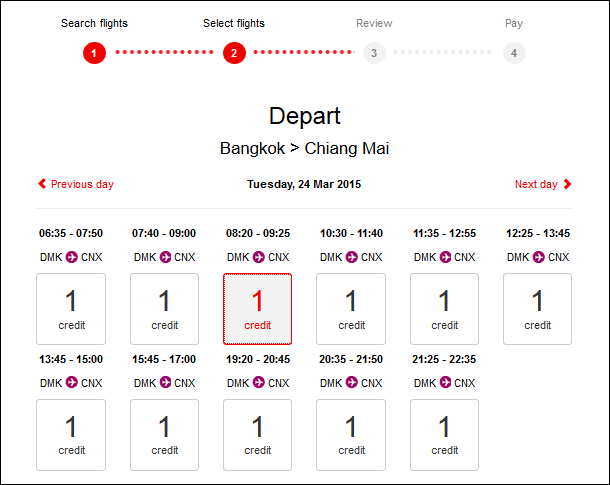Open the Next day link
Screen dimensions: 610x485
536,184
